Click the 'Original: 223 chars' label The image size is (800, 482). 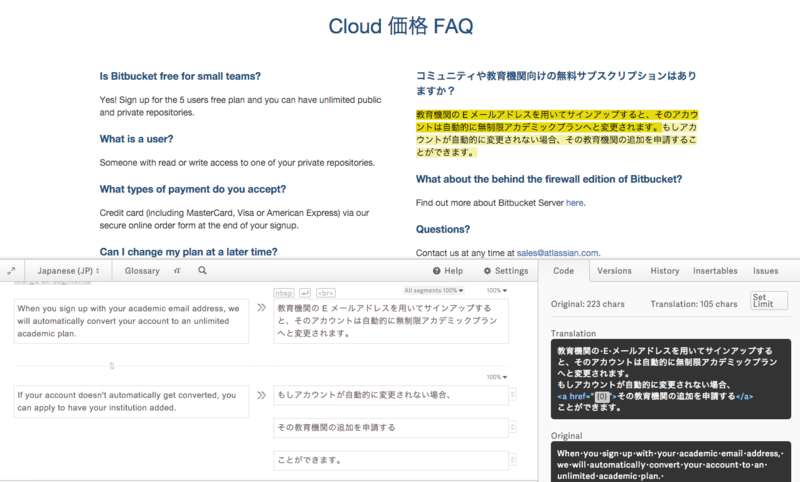click(x=587, y=304)
